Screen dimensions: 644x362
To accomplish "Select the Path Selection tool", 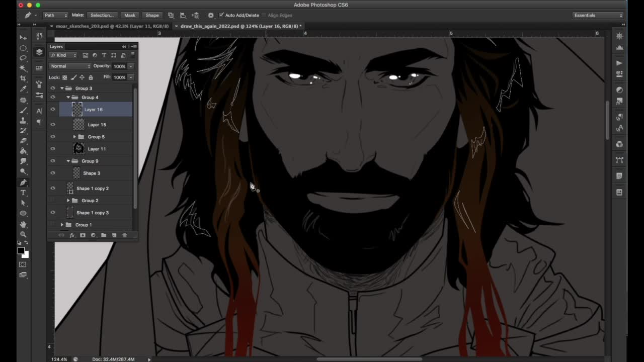I will pyautogui.click(x=23, y=203).
